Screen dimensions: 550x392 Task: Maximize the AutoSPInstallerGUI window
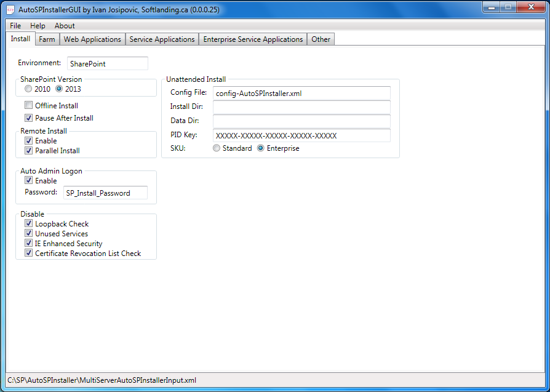(508, 7)
